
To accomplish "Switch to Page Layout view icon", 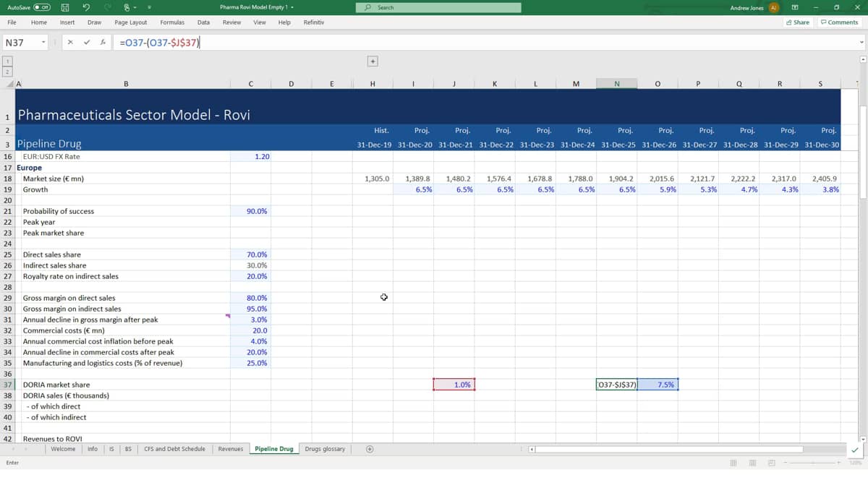I will [x=752, y=463].
